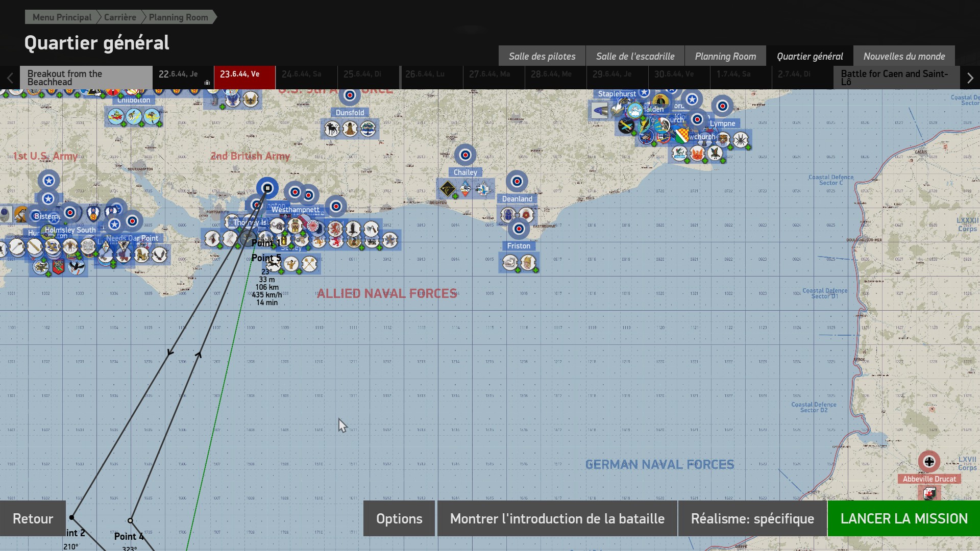This screenshot has height=551, width=980.
Task: Go to Menu Principal breadcrumb
Action: pyautogui.click(x=62, y=17)
